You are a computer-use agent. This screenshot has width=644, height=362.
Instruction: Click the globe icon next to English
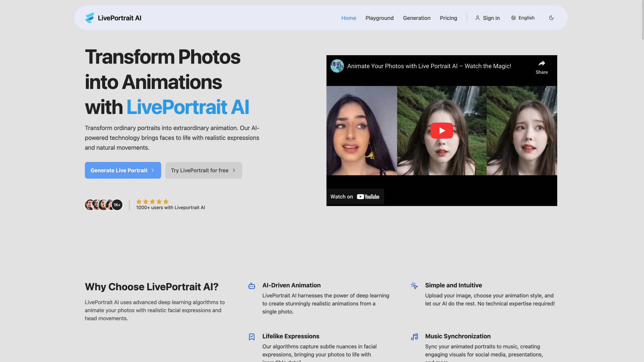tap(513, 18)
